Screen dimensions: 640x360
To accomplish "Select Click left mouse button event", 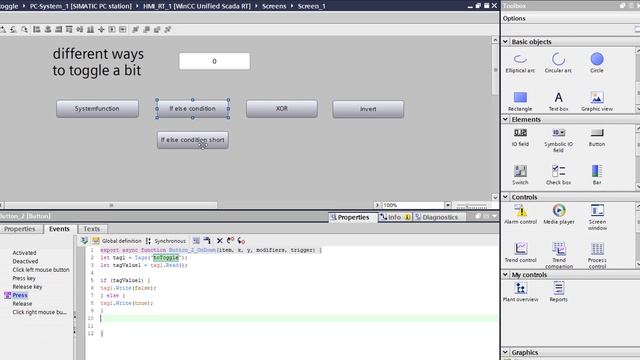I will pyautogui.click(x=41, y=270).
